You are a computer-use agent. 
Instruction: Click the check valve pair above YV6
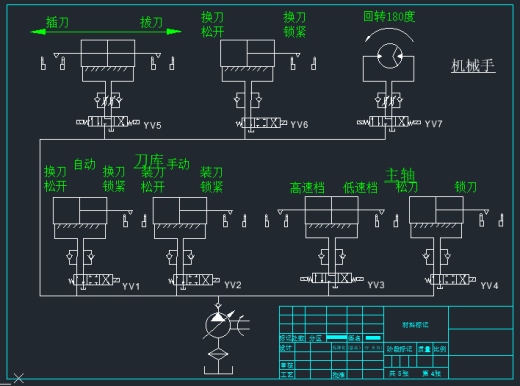point(248,100)
